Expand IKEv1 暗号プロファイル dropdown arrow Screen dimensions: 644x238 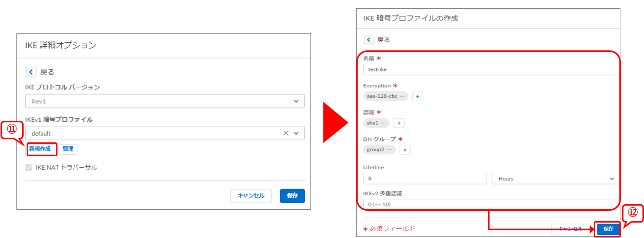click(296, 133)
